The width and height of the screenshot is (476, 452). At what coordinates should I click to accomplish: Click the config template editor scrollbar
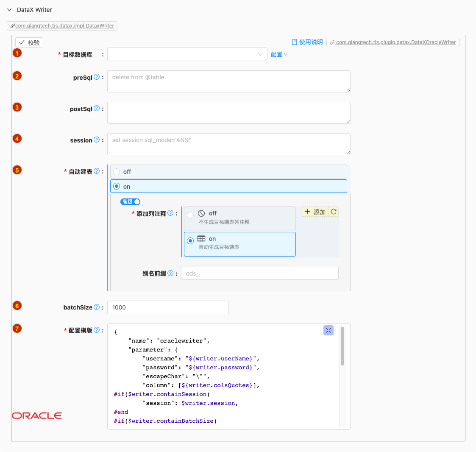pos(342,346)
